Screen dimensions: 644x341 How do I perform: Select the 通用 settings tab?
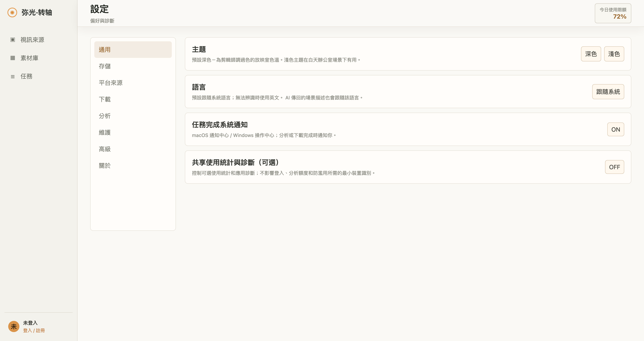[x=133, y=50]
